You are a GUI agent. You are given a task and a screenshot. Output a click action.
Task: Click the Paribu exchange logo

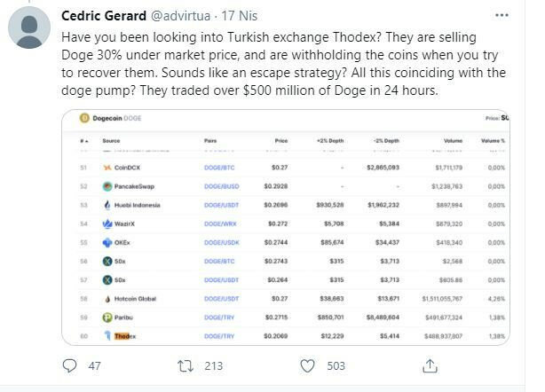coord(107,317)
